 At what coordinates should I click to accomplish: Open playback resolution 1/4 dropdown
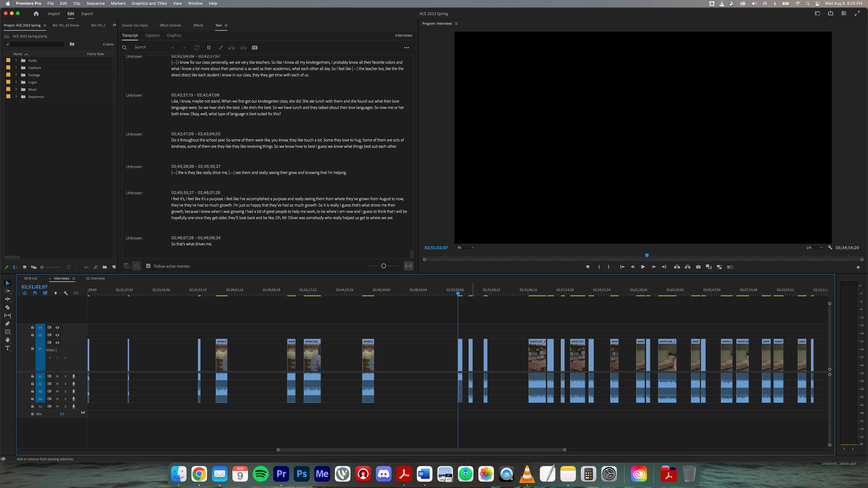(x=814, y=247)
